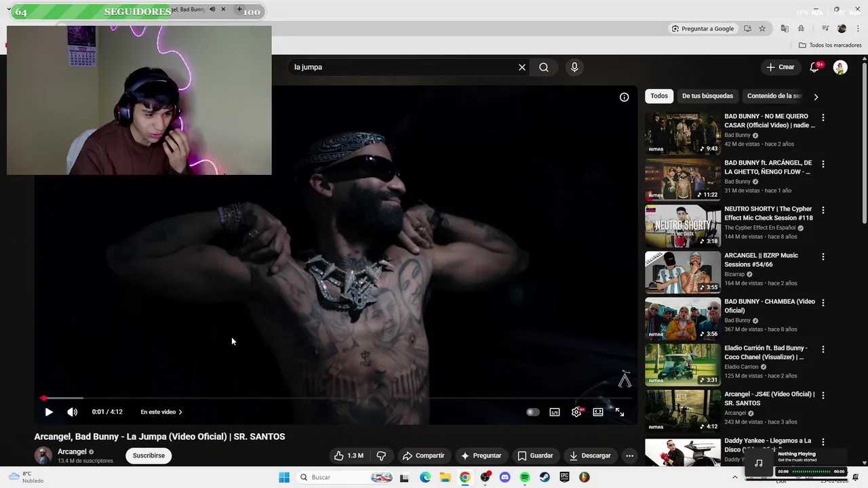The width and height of the screenshot is (868, 488).
Task: Select the 'Contenido de la ser' chip
Action: 774,96
